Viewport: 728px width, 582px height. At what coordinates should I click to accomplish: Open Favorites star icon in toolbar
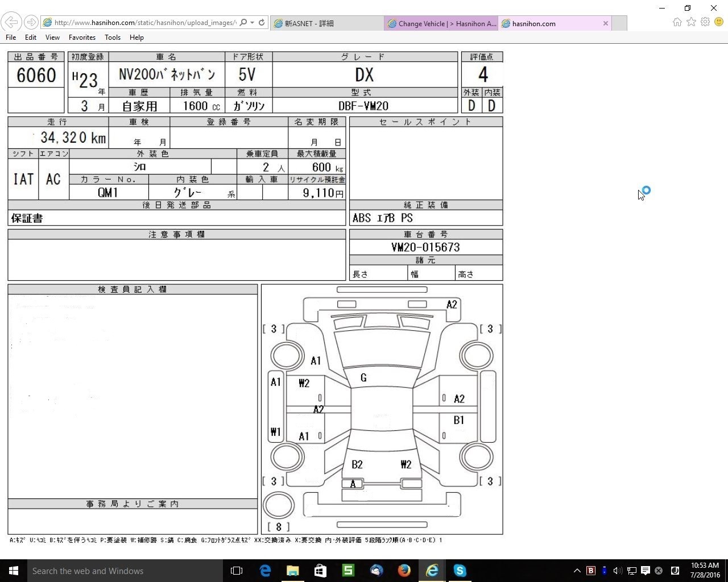(x=691, y=22)
